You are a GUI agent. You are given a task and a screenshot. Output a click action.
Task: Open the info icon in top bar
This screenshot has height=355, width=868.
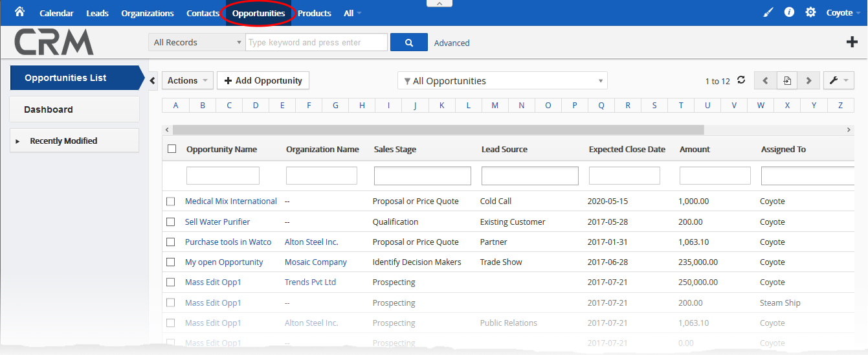click(789, 12)
